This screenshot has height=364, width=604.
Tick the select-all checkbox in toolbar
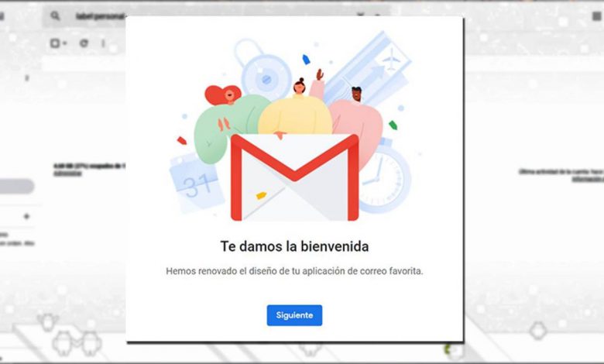coord(55,43)
